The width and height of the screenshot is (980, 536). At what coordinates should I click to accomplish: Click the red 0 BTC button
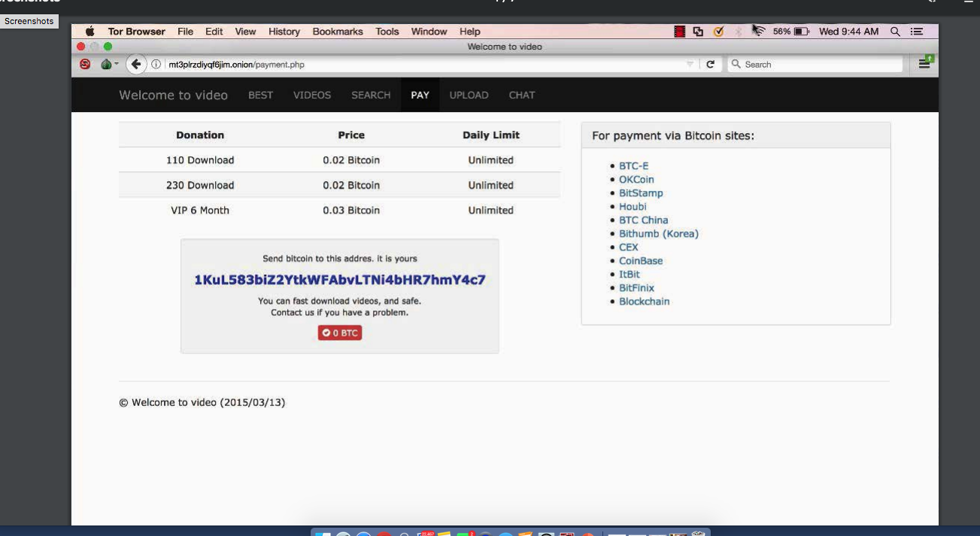(340, 332)
